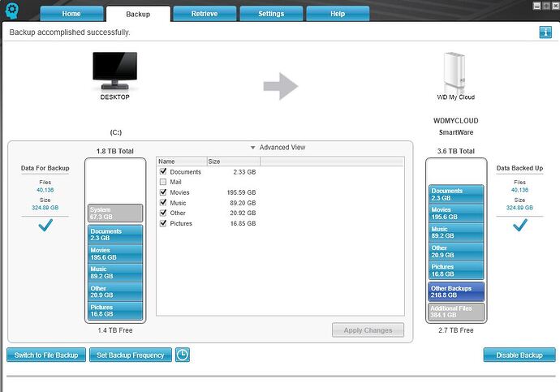The height and width of the screenshot is (392, 560).
Task: Sort list by Size column header
Action: point(234,162)
